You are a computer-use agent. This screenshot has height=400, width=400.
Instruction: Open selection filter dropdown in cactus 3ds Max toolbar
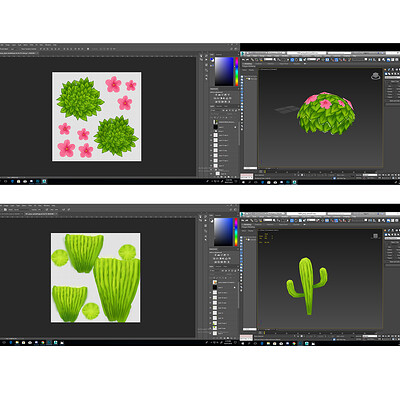point(268,220)
